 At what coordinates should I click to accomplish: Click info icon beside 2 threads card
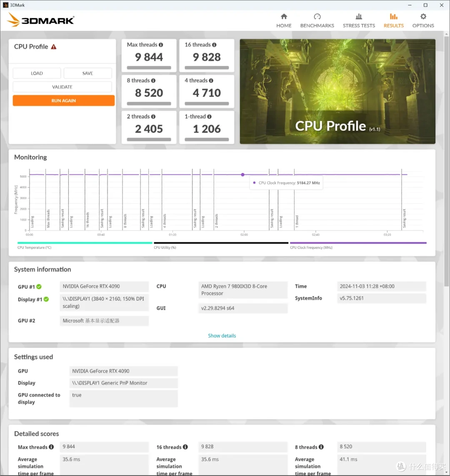point(153,117)
